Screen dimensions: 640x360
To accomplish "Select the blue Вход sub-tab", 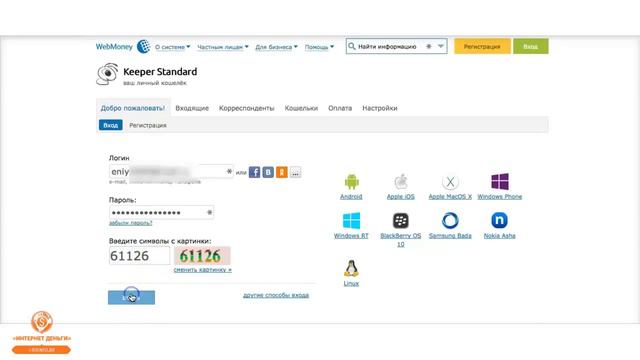I will coord(111,125).
